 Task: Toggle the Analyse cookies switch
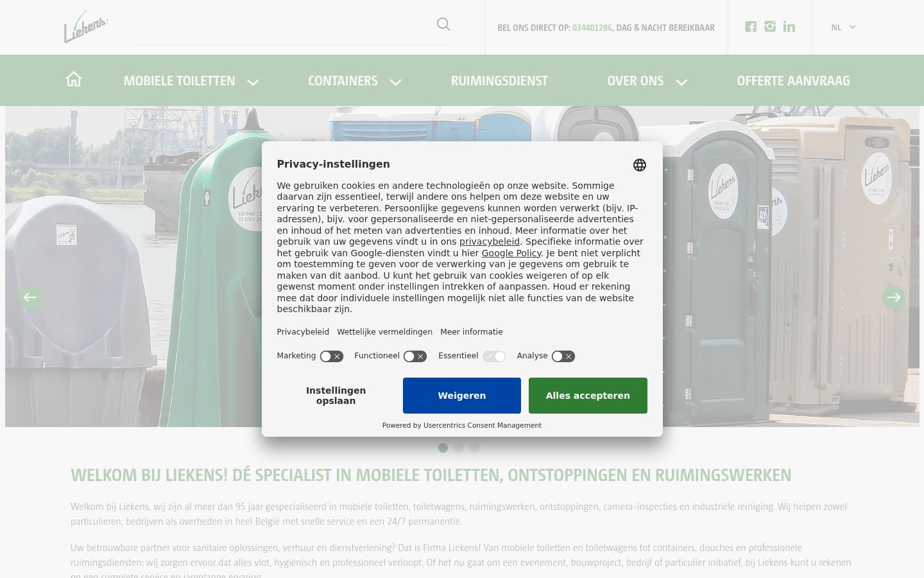(x=563, y=356)
